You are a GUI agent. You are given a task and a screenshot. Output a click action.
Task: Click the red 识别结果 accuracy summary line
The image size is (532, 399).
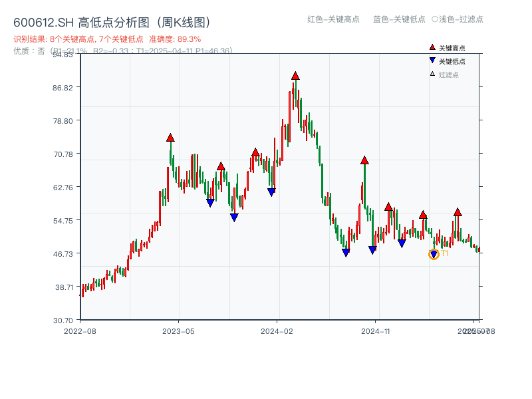[107, 39]
